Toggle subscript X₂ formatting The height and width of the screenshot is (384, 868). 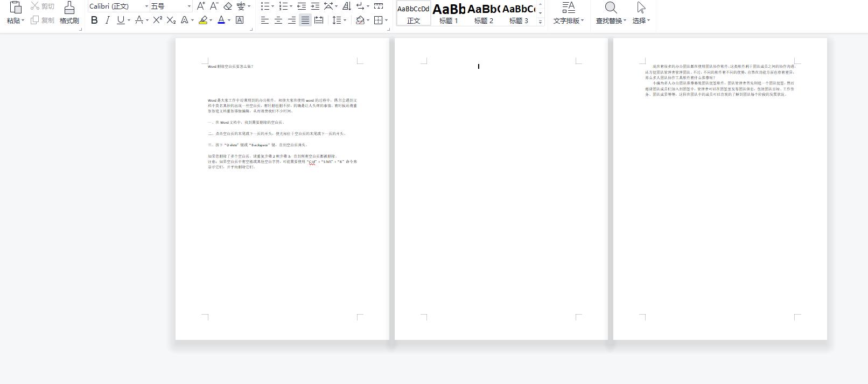(171, 20)
